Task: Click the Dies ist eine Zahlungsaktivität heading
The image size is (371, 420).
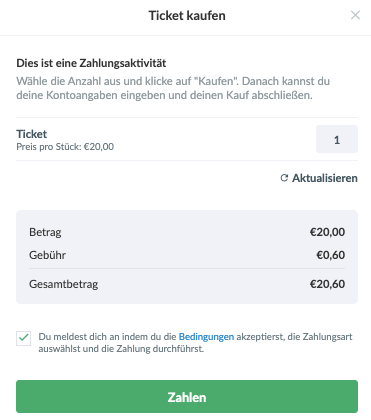Action: pos(91,63)
